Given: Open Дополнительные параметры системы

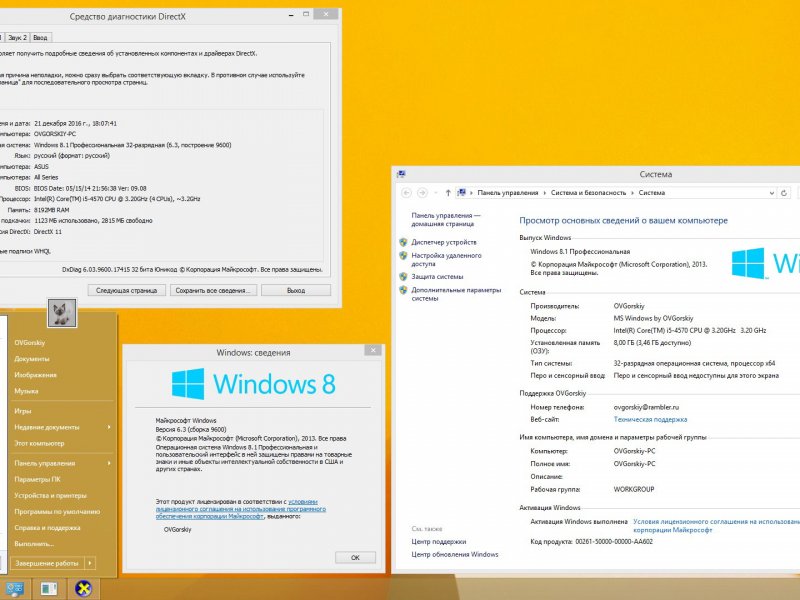Looking at the screenshot, I should click(x=456, y=294).
